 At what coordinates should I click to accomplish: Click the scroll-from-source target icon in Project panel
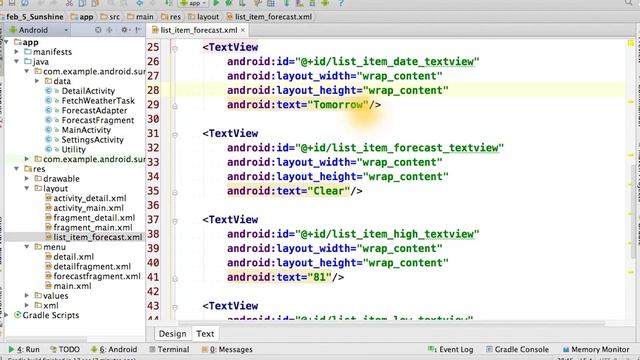click(x=98, y=30)
